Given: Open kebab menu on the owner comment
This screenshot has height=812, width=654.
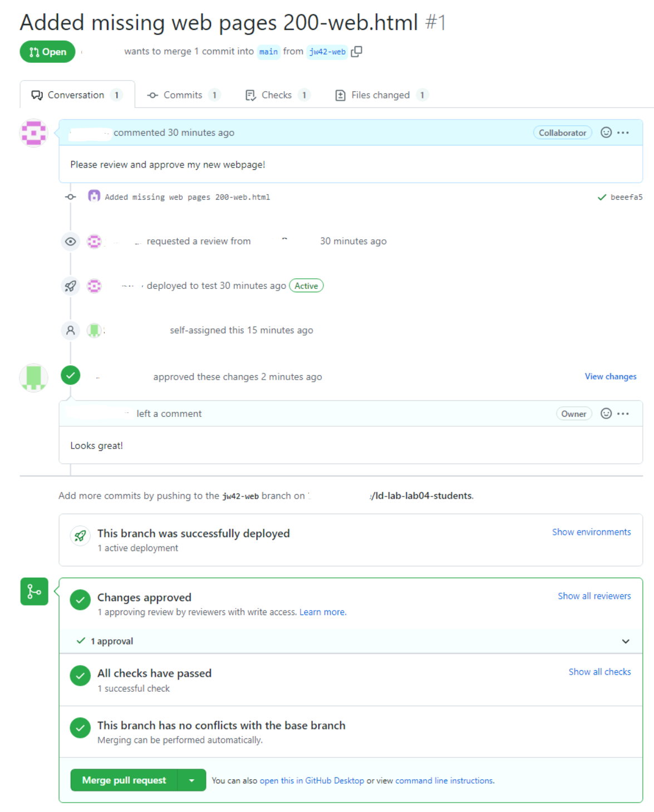Looking at the screenshot, I should point(622,414).
